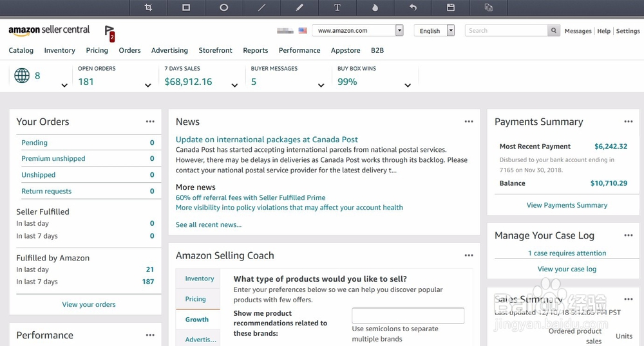Click the copy to clipboard icon
The image size is (644, 346).
[x=488, y=8]
